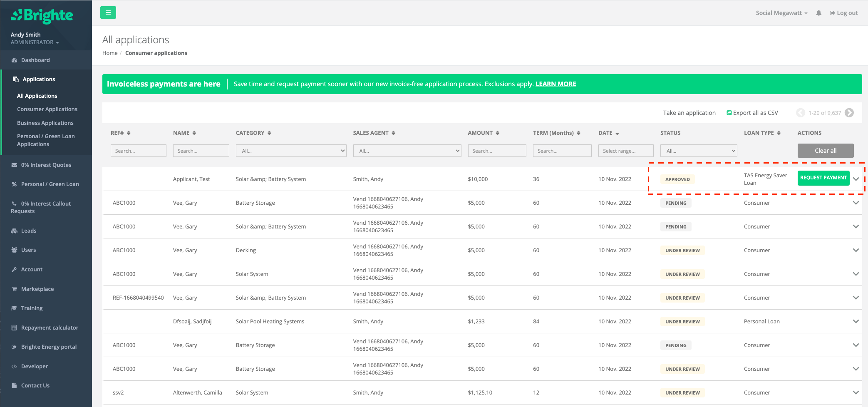Click the Export all as CSV icon

[729, 113]
